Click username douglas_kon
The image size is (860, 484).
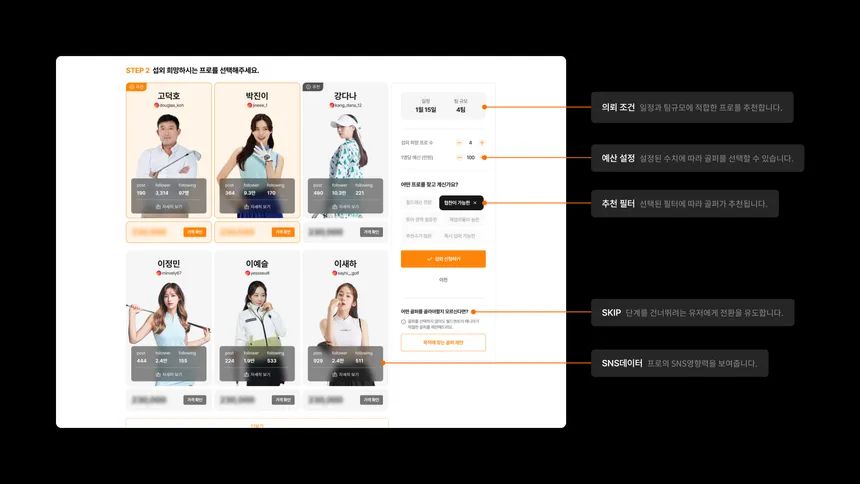coord(172,105)
